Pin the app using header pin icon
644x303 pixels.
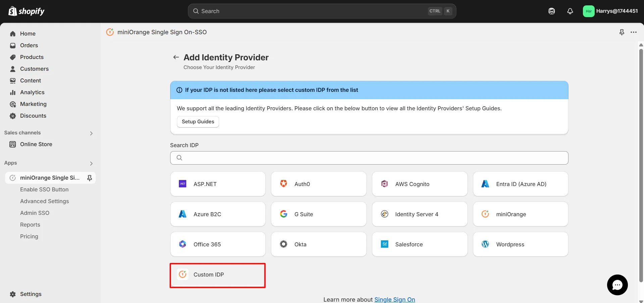pyautogui.click(x=622, y=32)
